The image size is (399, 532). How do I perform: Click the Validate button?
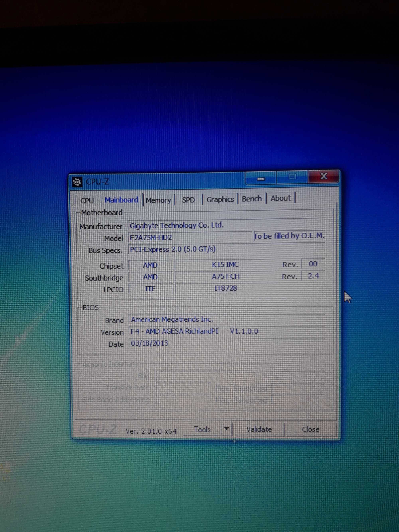click(259, 429)
